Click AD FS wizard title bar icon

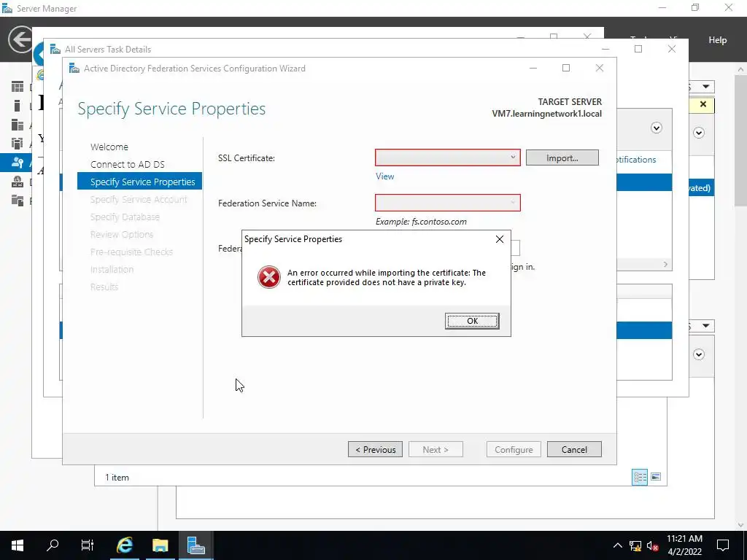[74, 68]
